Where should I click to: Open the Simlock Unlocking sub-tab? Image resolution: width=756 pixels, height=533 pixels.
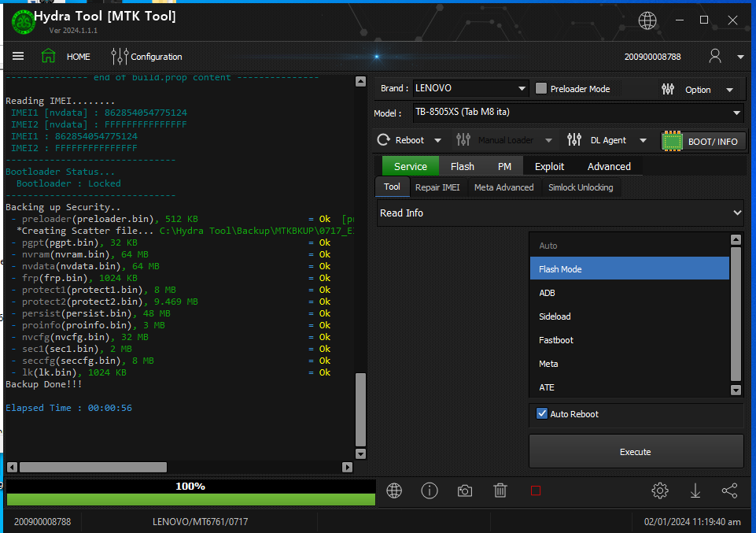click(x=581, y=187)
